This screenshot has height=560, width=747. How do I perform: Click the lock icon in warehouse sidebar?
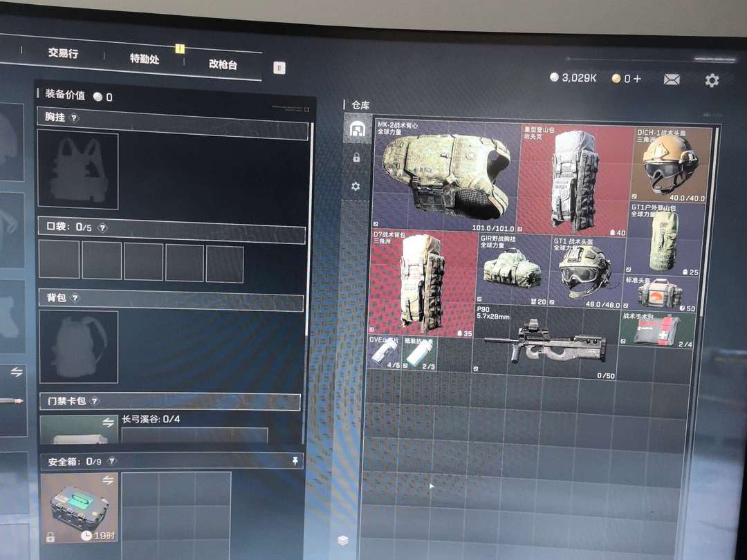click(x=356, y=157)
